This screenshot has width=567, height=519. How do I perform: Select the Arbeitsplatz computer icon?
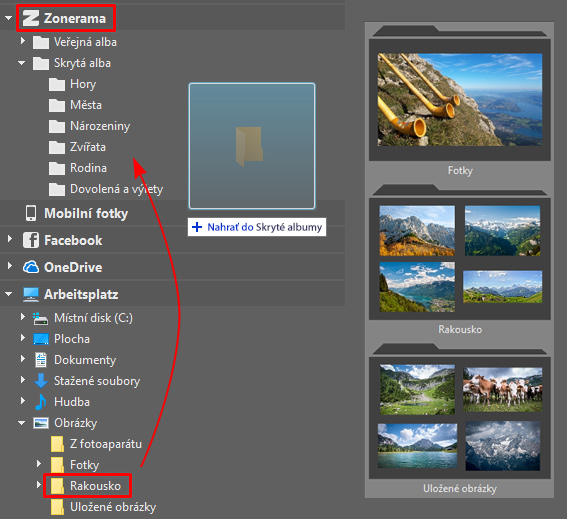click(x=31, y=294)
